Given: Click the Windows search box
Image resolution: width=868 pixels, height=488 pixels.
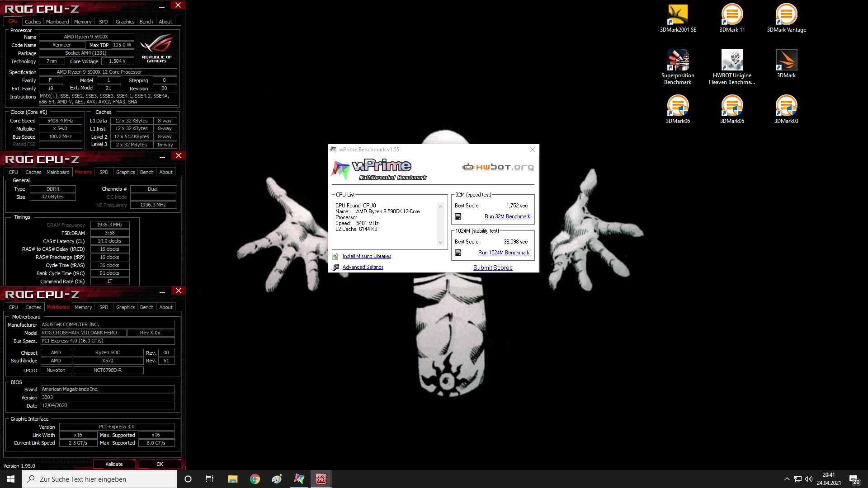Looking at the screenshot, I should pos(99,479).
